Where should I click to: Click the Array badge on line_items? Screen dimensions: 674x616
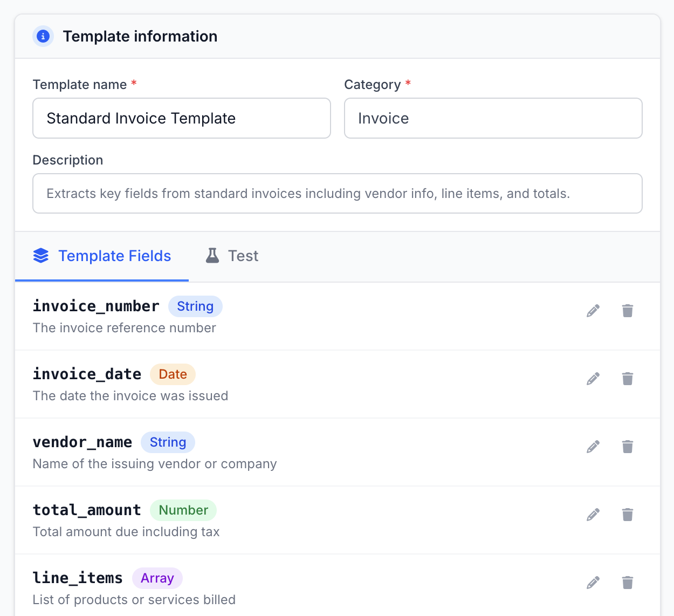tap(157, 578)
